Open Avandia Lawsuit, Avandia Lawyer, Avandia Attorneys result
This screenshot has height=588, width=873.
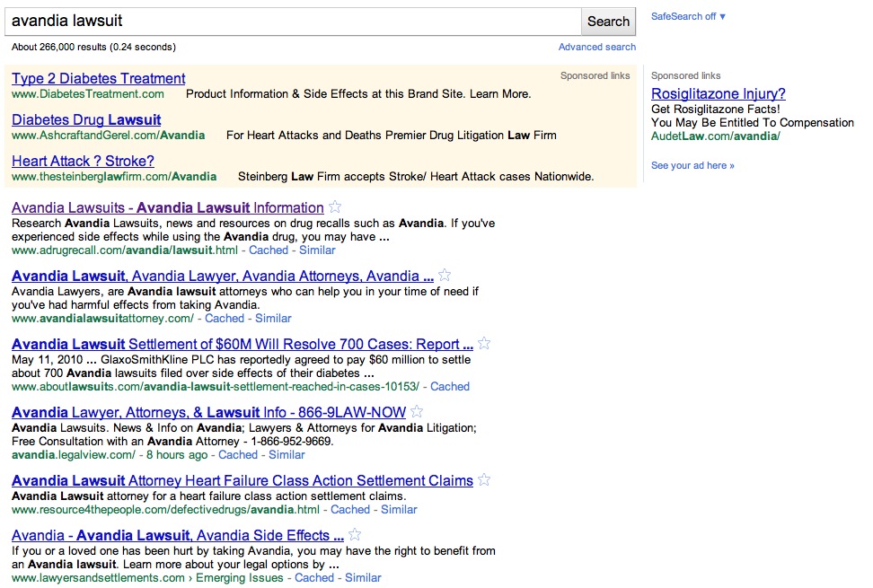223,276
